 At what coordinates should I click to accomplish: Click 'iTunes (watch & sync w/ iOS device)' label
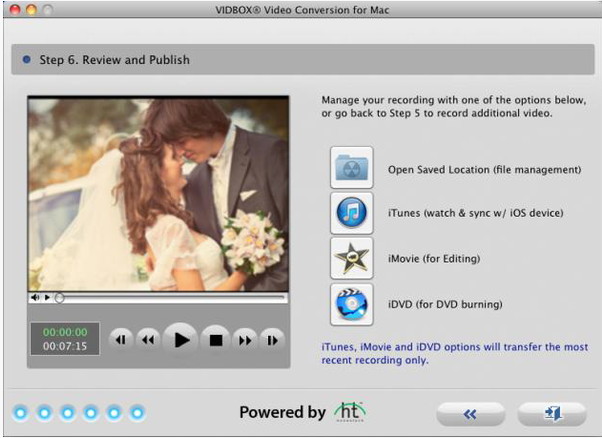pos(476,213)
